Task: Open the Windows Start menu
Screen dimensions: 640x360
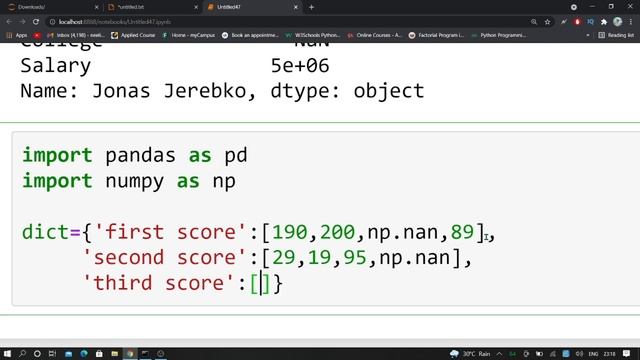Action: pyautogui.click(x=7, y=353)
